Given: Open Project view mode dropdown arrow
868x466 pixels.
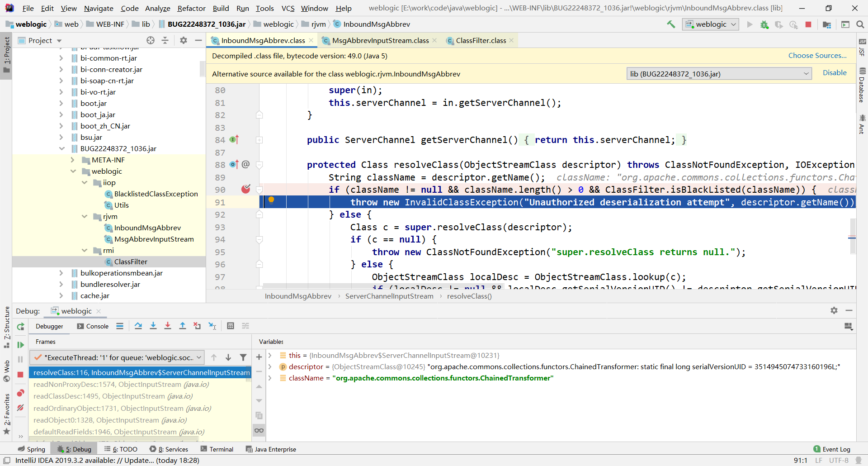Looking at the screenshot, I should tap(59, 41).
